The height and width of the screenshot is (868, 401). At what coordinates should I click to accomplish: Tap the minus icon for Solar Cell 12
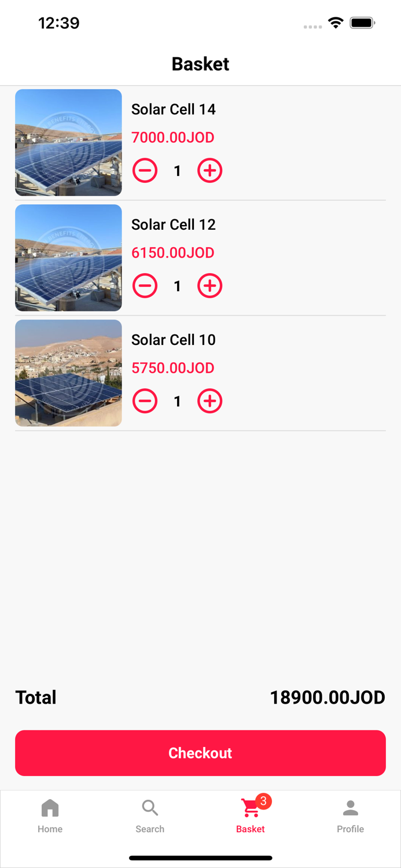click(x=145, y=285)
